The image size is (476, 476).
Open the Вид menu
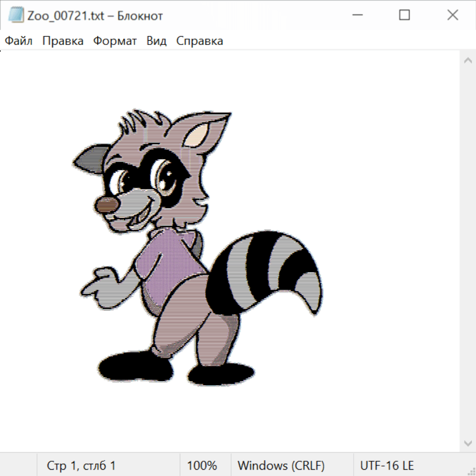click(x=157, y=41)
